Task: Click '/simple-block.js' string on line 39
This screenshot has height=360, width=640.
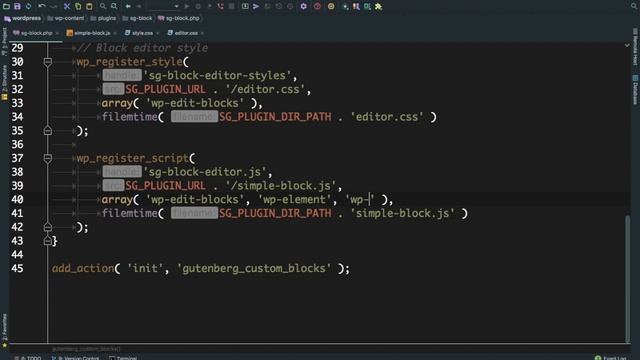Action: pyautogui.click(x=281, y=186)
